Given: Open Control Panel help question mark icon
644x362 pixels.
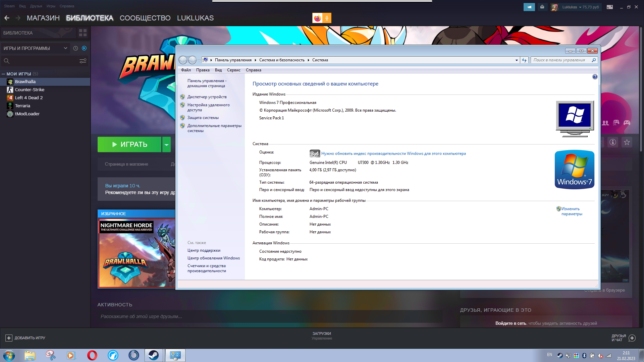Looking at the screenshot, I should pos(595,77).
